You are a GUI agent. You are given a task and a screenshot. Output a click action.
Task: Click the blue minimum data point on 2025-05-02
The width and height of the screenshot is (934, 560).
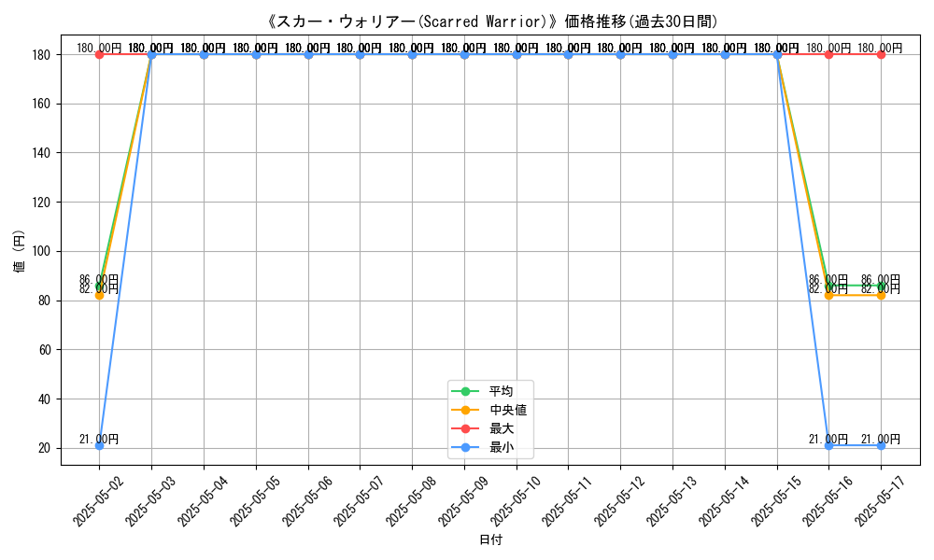[x=100, y=446]
